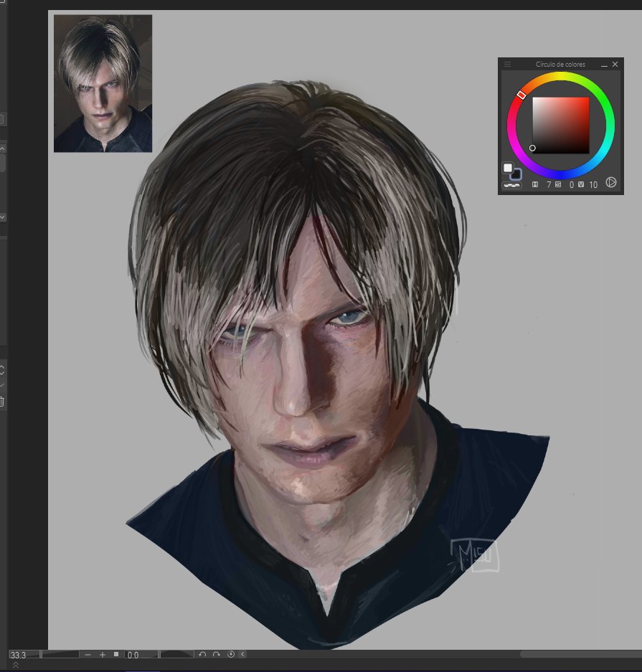642x672 pixels.
Task: Reset the canvas rotation
Action: click(x=230, y=654)
